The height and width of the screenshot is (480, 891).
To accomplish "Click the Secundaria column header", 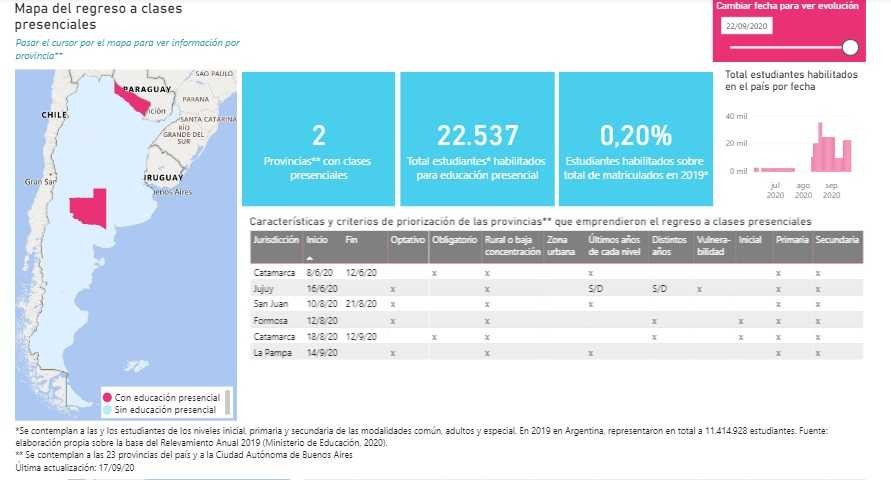I will click(836, 241).
